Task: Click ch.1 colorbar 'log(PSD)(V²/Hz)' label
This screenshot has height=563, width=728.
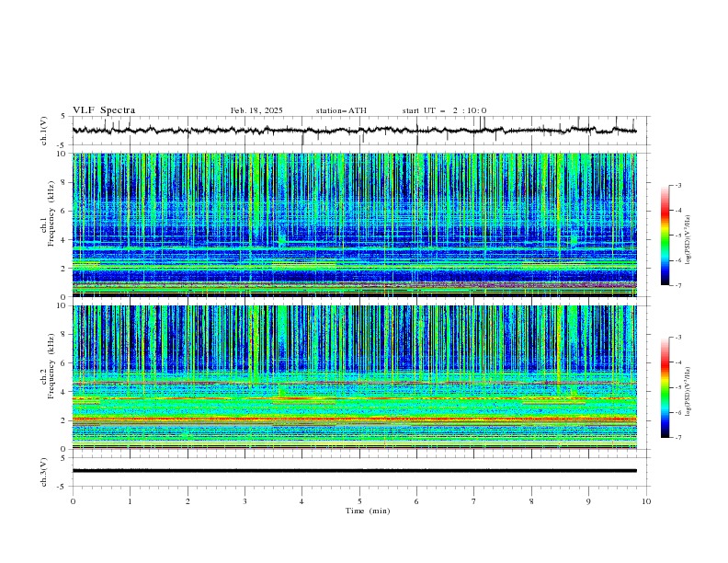Action: (688, 240)
